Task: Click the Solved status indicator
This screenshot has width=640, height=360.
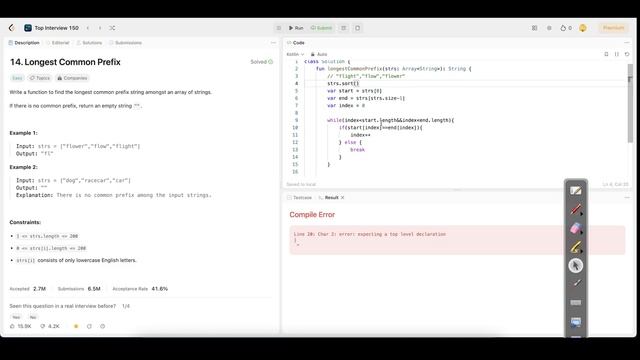Action: click(262, 62)
